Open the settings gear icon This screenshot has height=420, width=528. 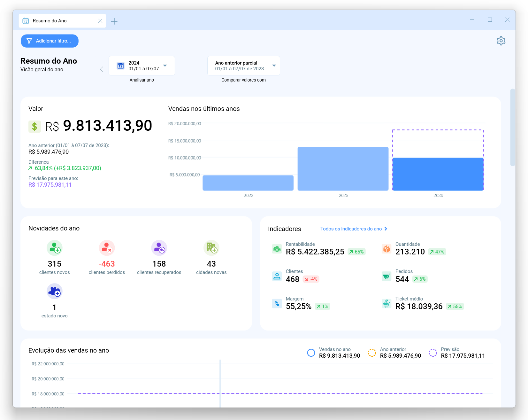tap(501, 41)
